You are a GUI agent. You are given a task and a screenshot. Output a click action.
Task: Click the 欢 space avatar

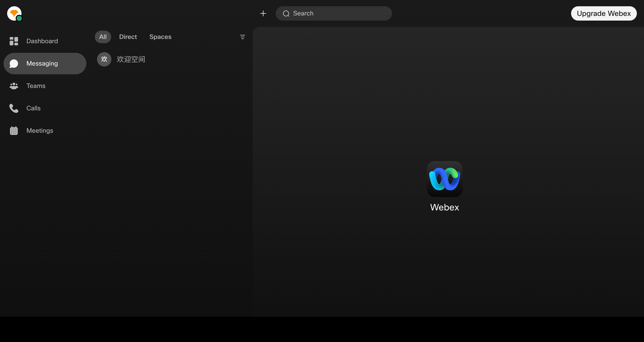click(x=104, y=59)
